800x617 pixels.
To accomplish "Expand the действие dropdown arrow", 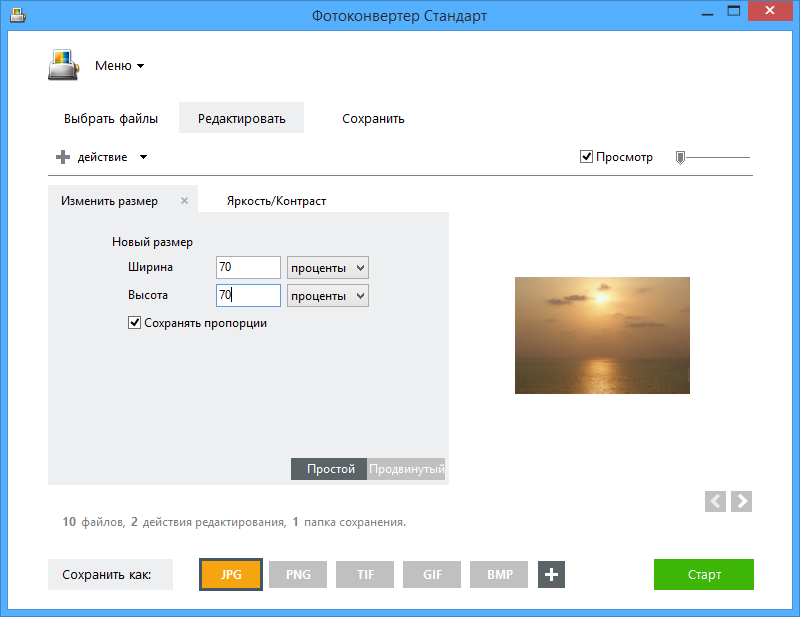I will (x=143, y=157).
